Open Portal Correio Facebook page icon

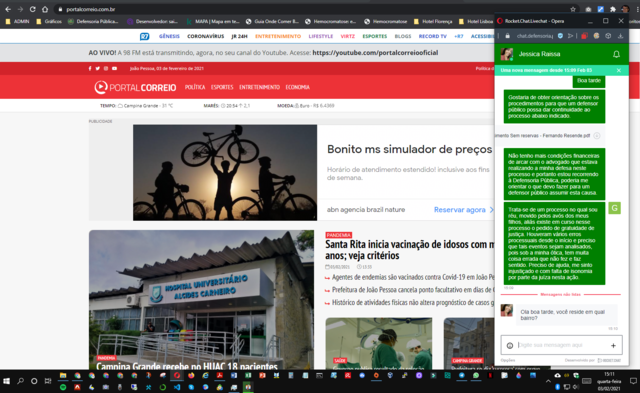[x=90, y=69]
